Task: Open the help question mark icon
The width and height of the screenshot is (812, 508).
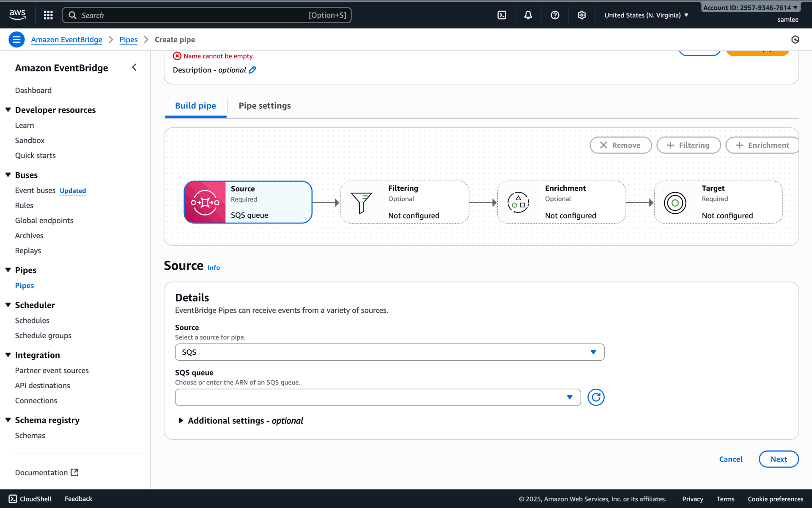Action: tap(555, 15)
